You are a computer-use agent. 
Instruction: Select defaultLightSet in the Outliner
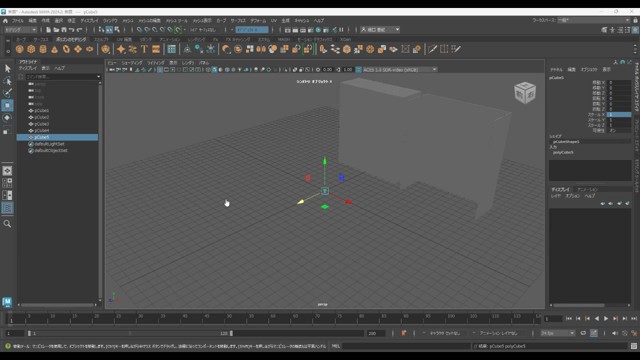(49, 144)
